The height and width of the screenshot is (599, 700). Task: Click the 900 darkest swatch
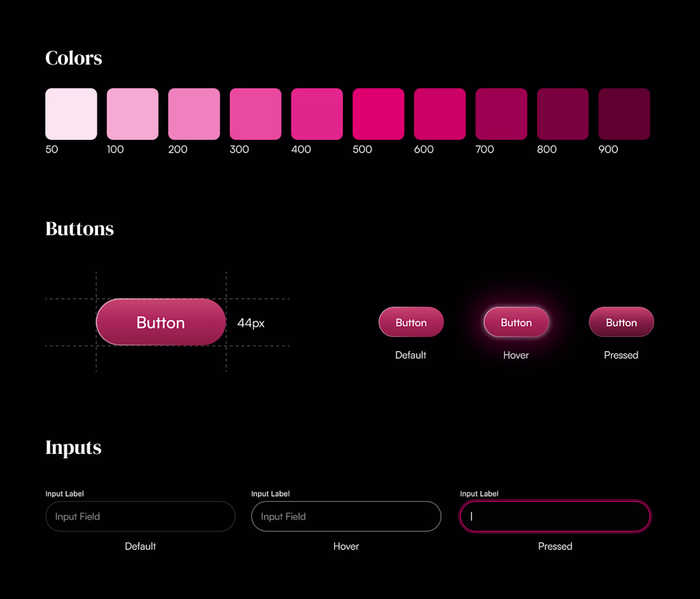(624, 114)
